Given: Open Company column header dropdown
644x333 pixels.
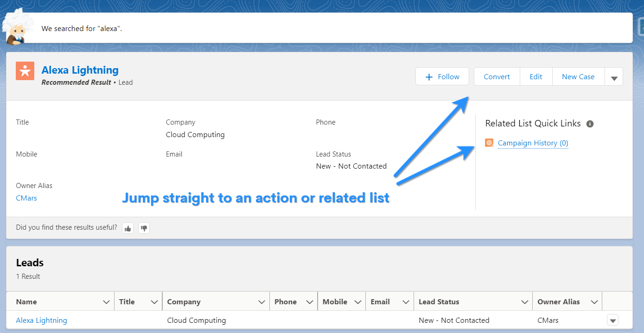Looking at the screenshot, I should [x=261, y=302].
